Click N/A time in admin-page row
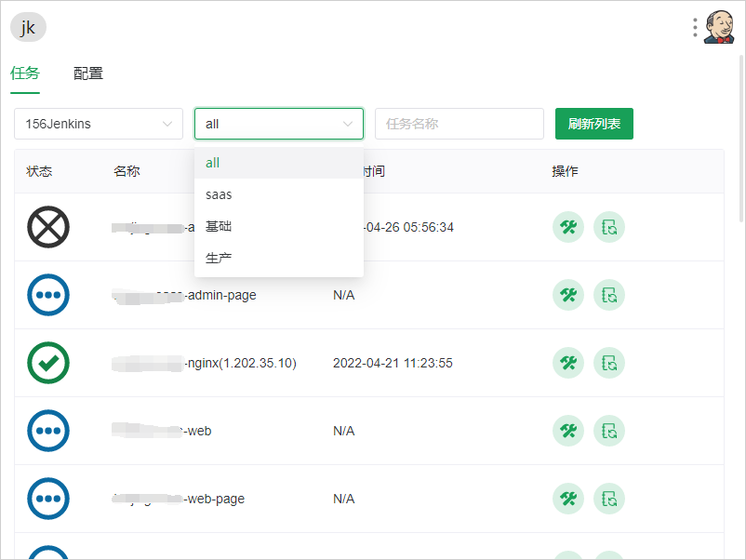Viewport: 746px width, 560px height. click(x=343, y=296)
